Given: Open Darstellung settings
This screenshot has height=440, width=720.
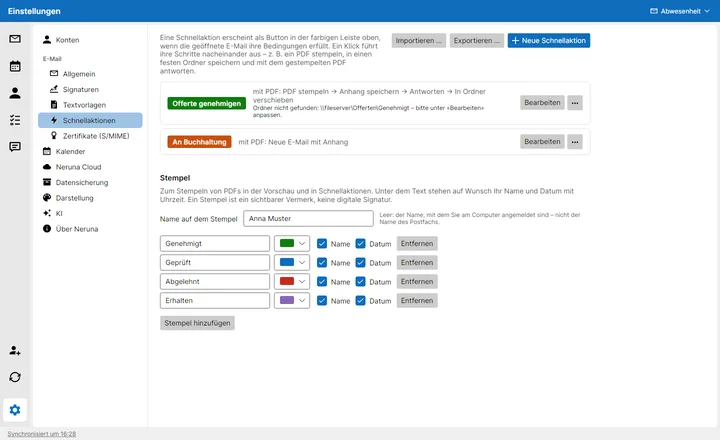Looking at the screenshot, I should click(x=90, y=198).
